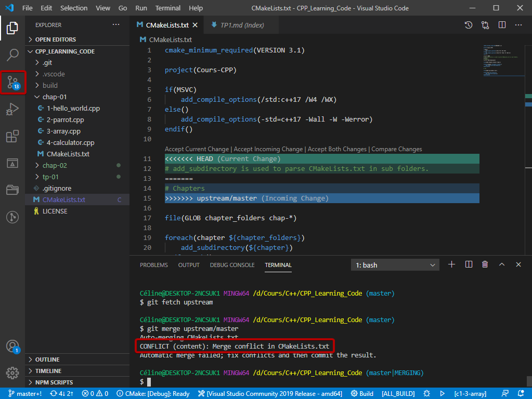Launch debugger with status bar bug icon
The height and width of the screenshot is (399, 532).
click(x=427, y=394)
